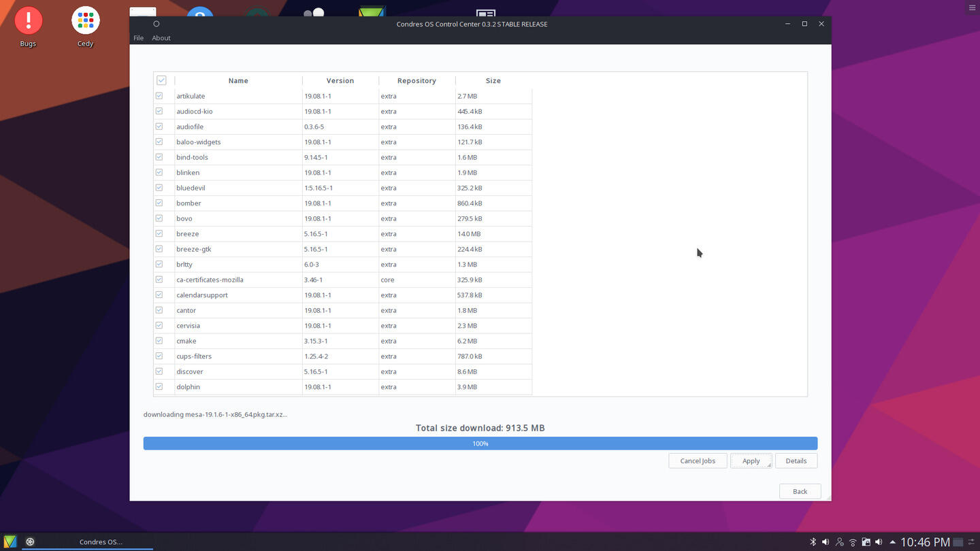Click the Apply button

coord(751,461)
